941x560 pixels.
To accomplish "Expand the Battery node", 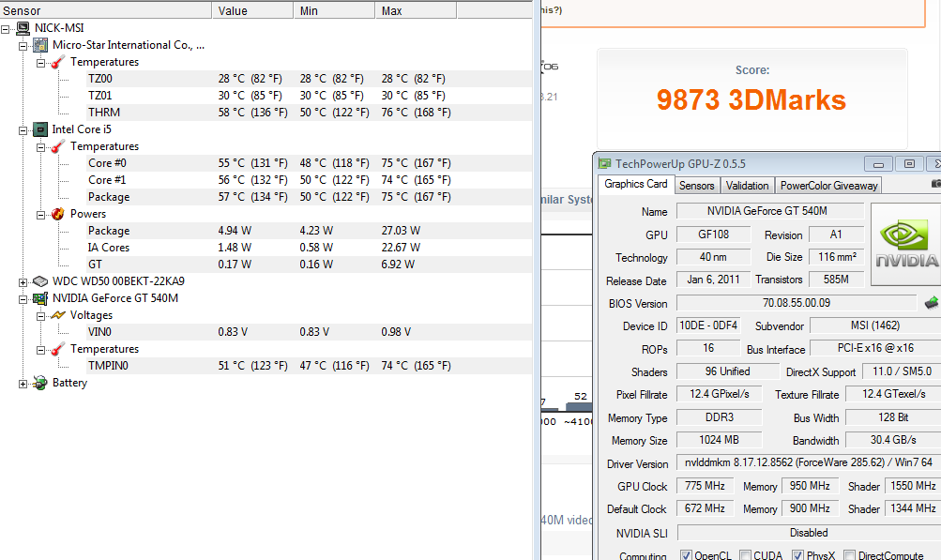I will [23, 383].
